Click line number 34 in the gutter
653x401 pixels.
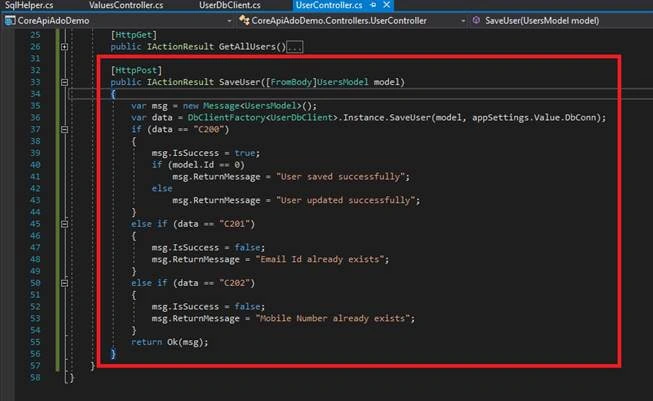pyautogui.click(x=35, y=94)
